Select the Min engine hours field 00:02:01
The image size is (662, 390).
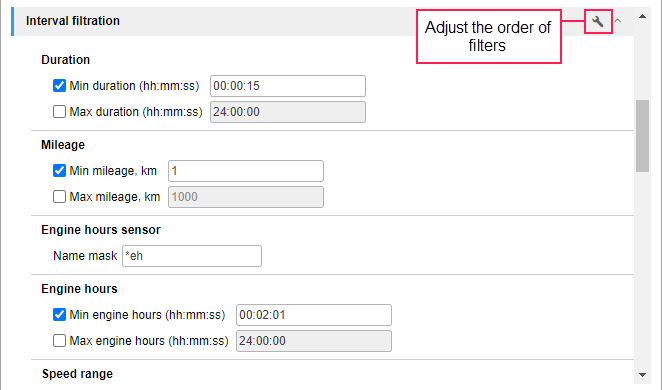click(x=314, y=315)
